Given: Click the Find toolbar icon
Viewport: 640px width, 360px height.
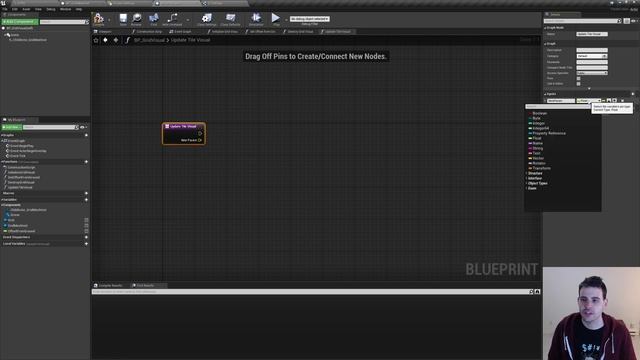Looking at the screenshot, I should pyautogui.click(x=154, y=18).
